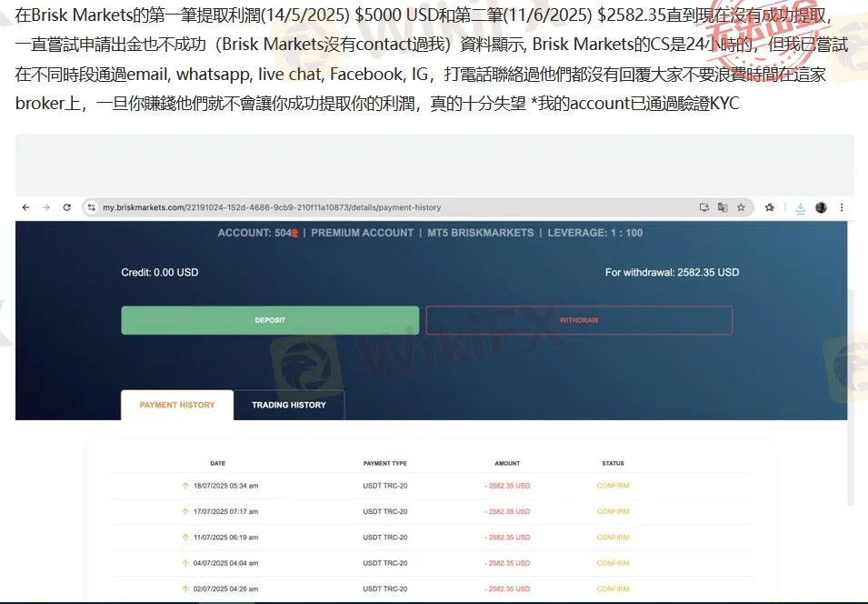Click CONFIRM status on 11/07/2025 row

(613, 538)
